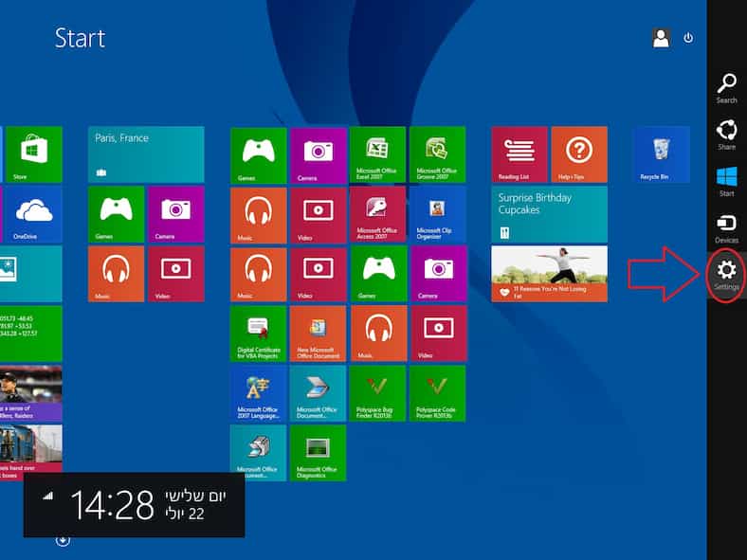Image resolution: width=747 pixels, height=560 pixels.
Task: Open the Settings charm
Action: click(726, 272)
